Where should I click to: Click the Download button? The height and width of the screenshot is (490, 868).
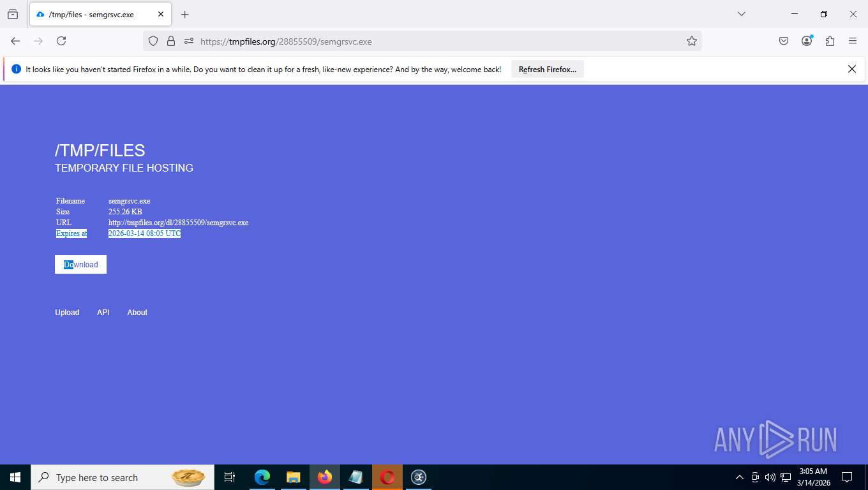coord(80,265)
